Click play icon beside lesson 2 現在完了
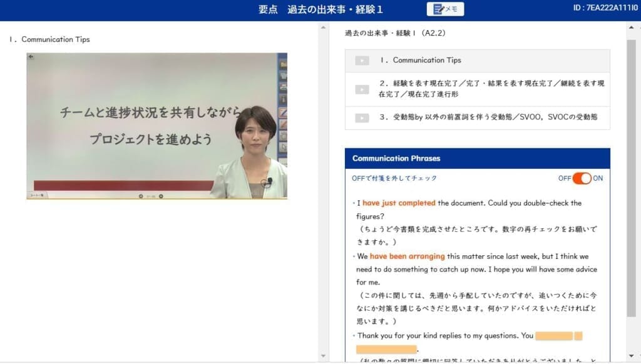 tap(362, 89)
